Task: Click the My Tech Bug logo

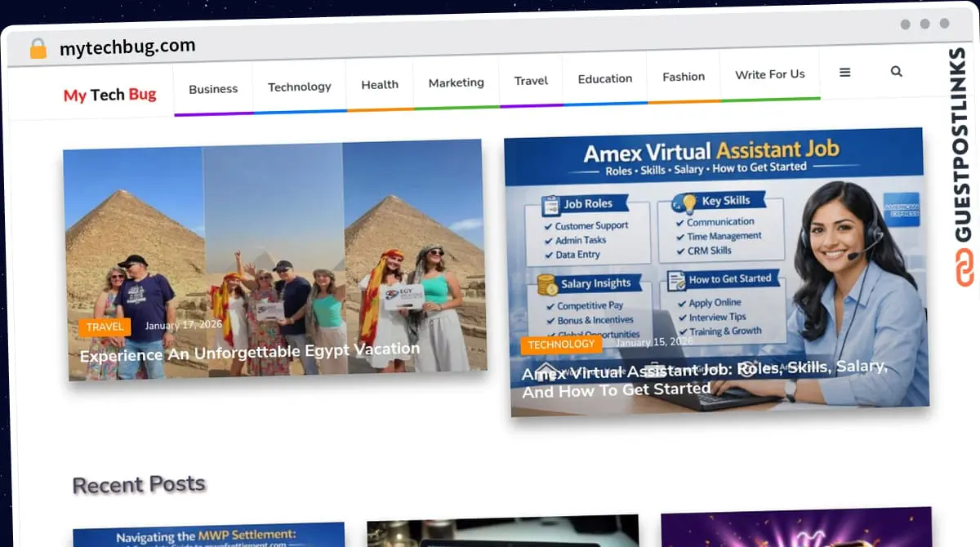Action: point(110,95)
